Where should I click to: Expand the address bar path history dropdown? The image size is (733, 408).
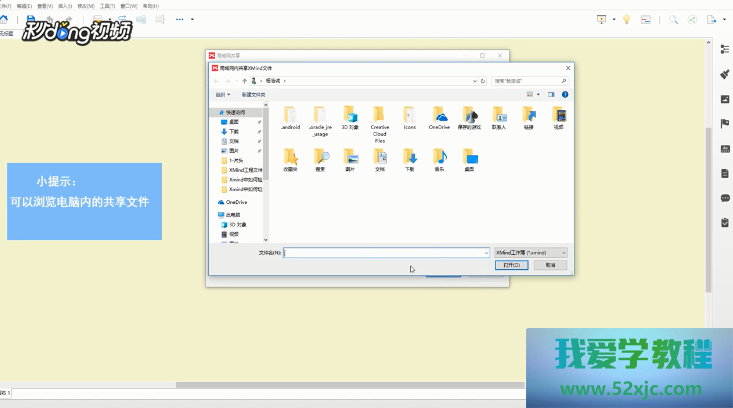click(x=476, y=79)
